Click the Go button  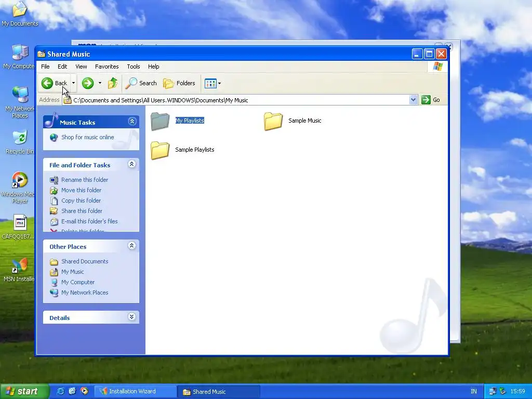[x=431, y=100]
